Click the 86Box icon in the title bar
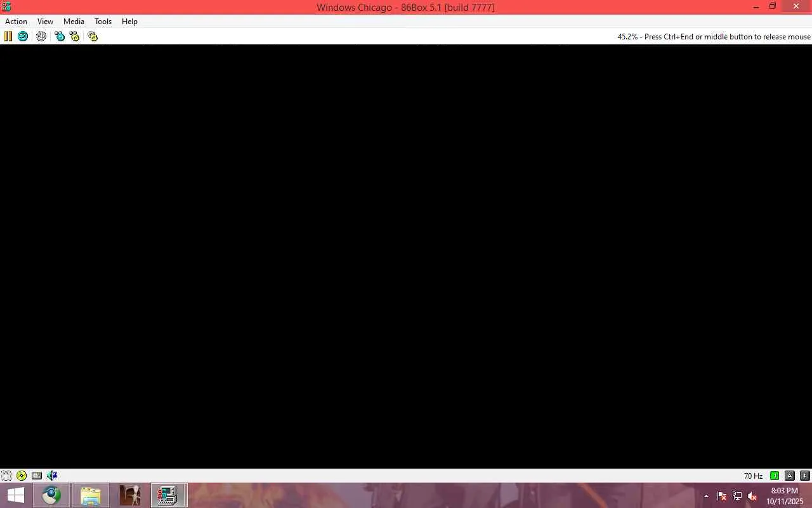Image resolution: width=812 pixels, height=508 pixels. pos(7,7)
